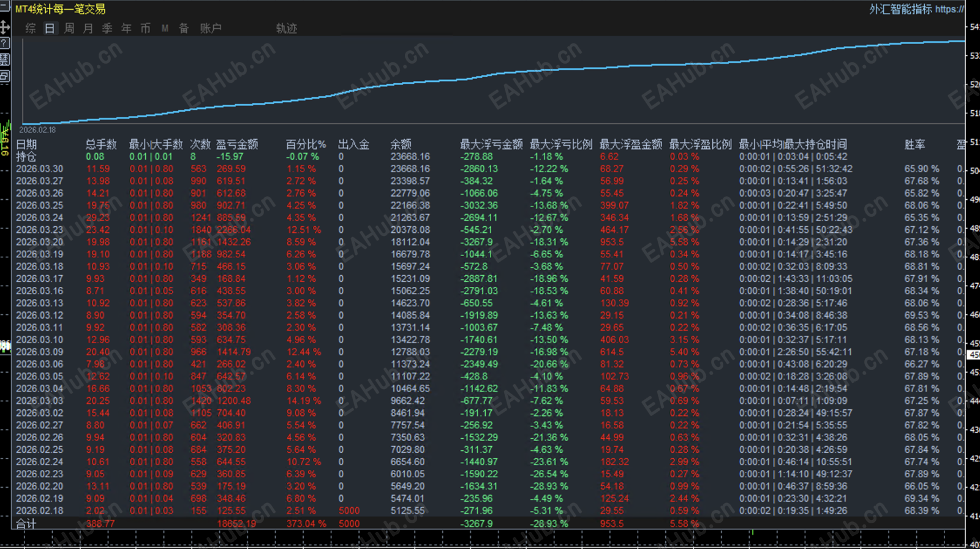This screenshot has width=980, height=549.
Task: Switch to the 币 currency tab
Action: click(145, 28)
